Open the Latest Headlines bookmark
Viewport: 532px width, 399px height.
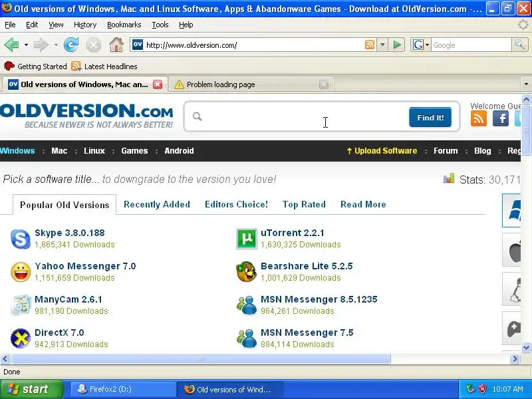[104, 66]
